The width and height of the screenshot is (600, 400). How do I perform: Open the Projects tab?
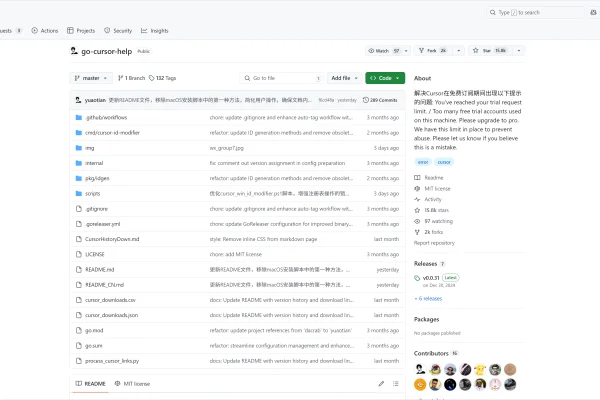coord(81,31)
